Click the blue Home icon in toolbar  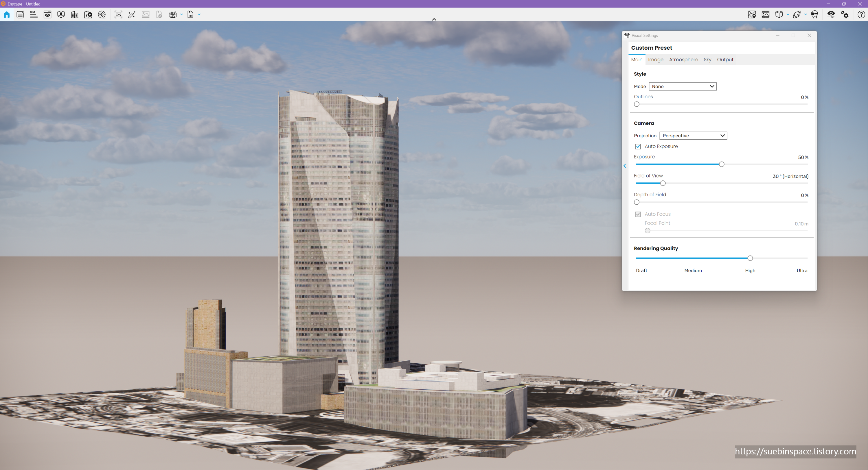[x=7, y=14]
